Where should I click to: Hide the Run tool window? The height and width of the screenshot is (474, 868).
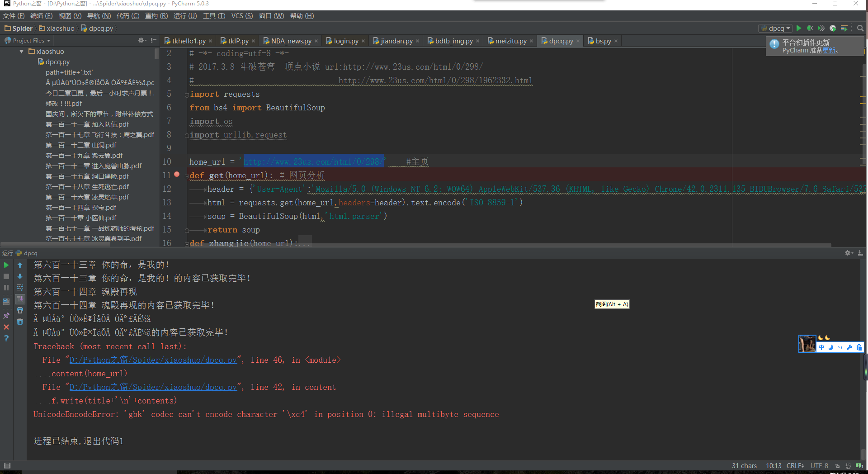pyautogui.click(x=860, y=253)
